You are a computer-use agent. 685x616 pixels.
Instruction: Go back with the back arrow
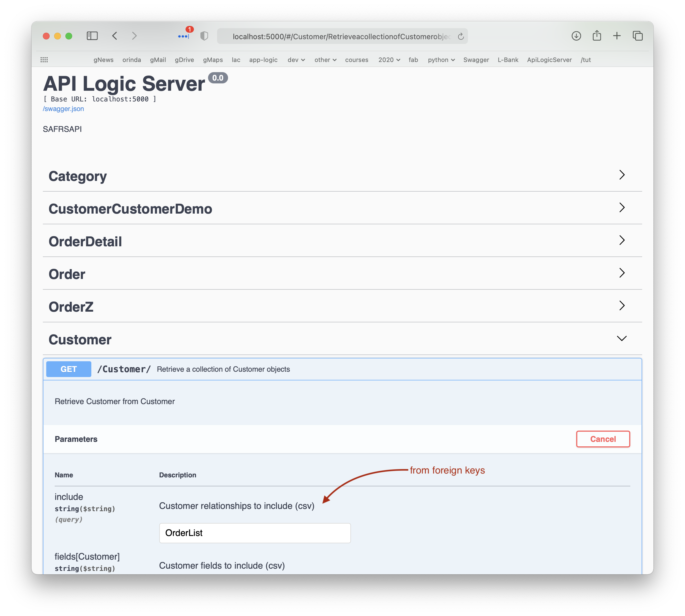(x=115, y=36)
